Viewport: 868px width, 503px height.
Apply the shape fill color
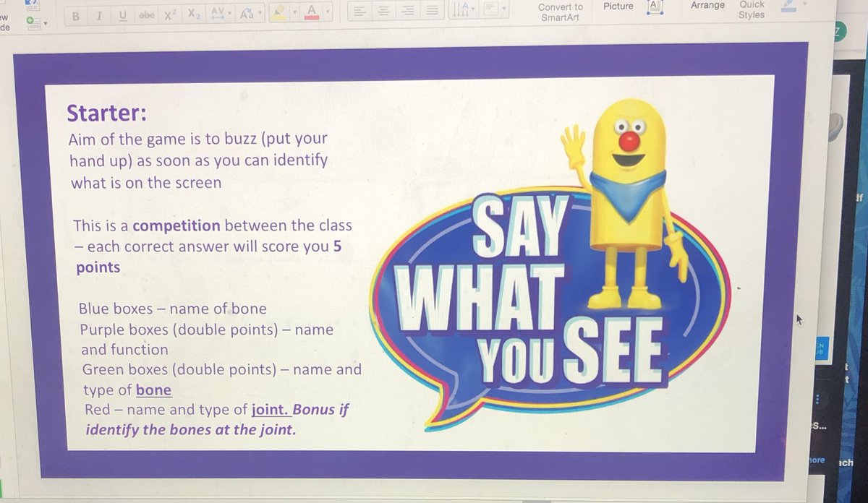[788, 7]
